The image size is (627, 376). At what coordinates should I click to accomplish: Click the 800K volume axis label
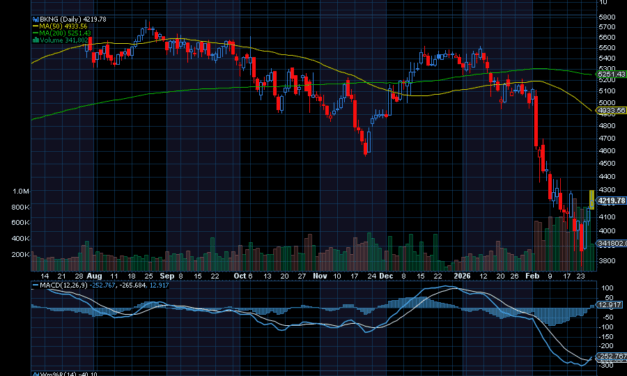click(20, 207)
